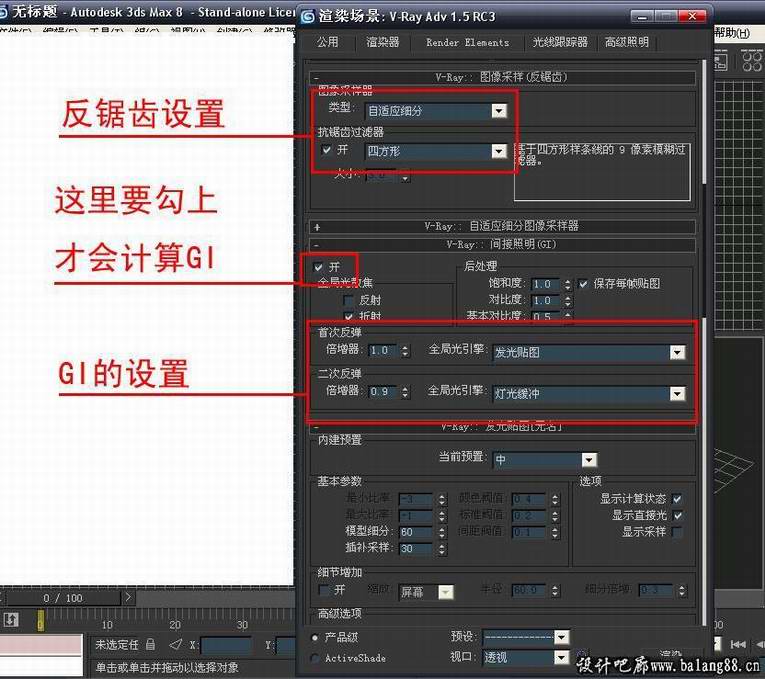
Task: Click the 9-pixel filter description text box
Action: (x=602, y=171)
